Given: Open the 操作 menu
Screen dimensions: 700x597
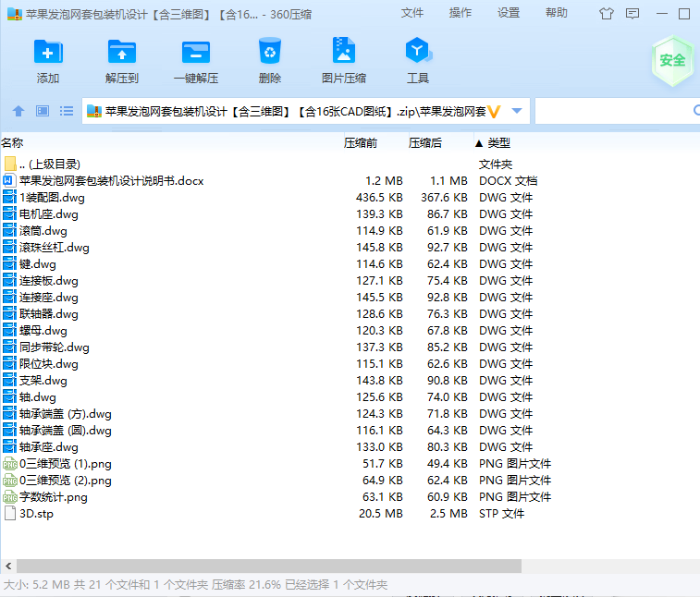Looking at the screenshot, I should point(461,13).
